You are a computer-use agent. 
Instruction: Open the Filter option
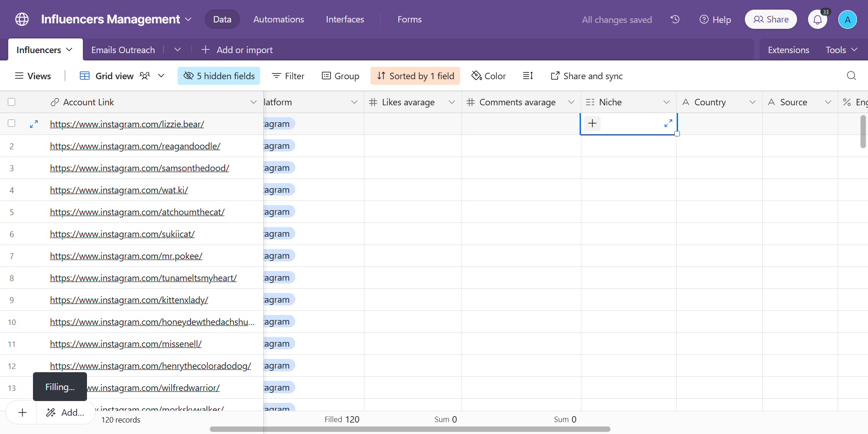pyautogui.click(x=288, y=76)
